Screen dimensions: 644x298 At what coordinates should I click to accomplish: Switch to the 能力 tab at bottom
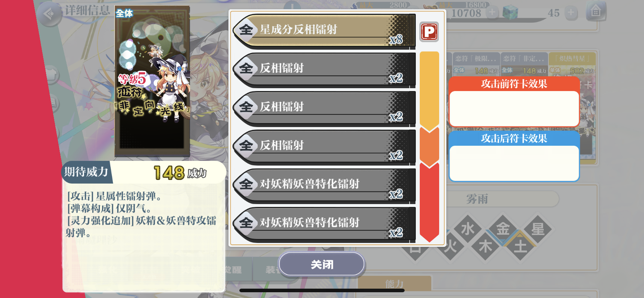395,284
